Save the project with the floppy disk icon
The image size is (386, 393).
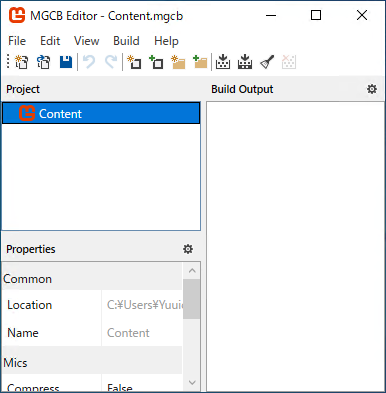point(66,62)
